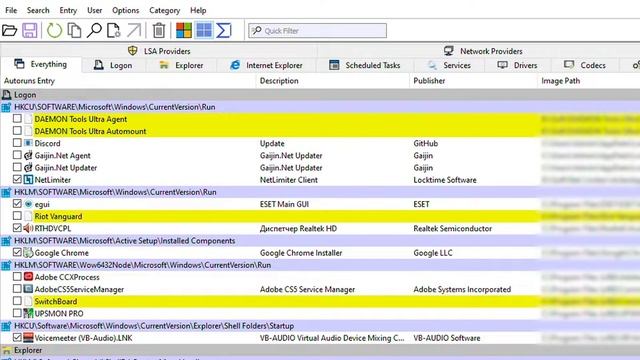The height and width of the screenshot is (360, 640).
Task: Open the Category menu
Action: click(x=164, y=10)
